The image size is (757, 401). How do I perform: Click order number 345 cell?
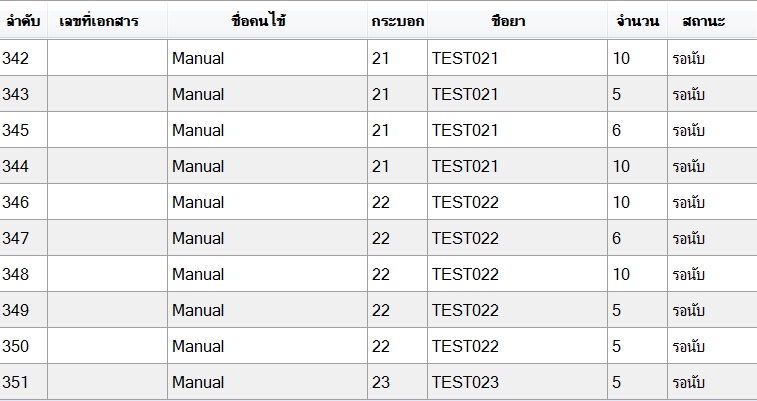[16, 130]
